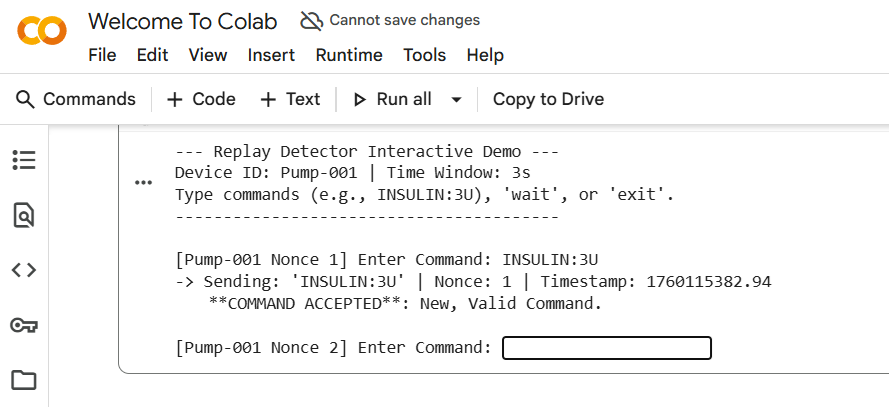Open the View menu

tap(208, 55)
